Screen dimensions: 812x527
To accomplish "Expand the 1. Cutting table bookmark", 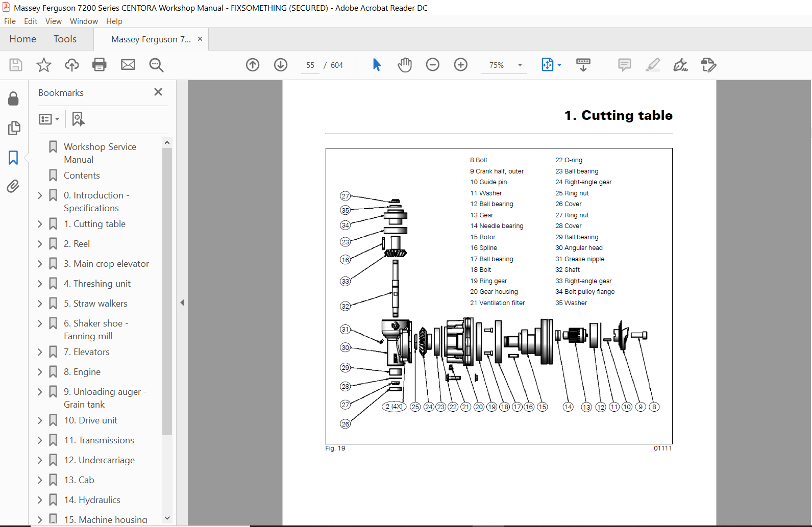I will pos(40,224).
